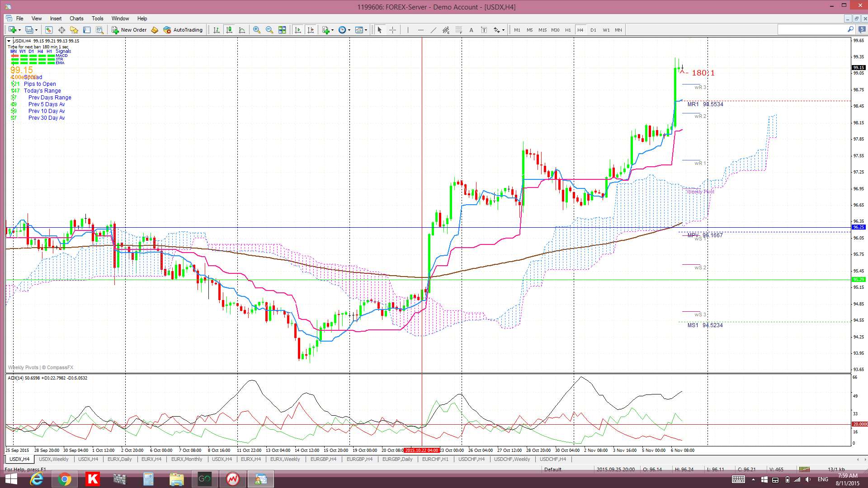Viewport: 868px width, 488px height.
Task: Select the Horizontal Line drawing tool
Action: [420, 30]
